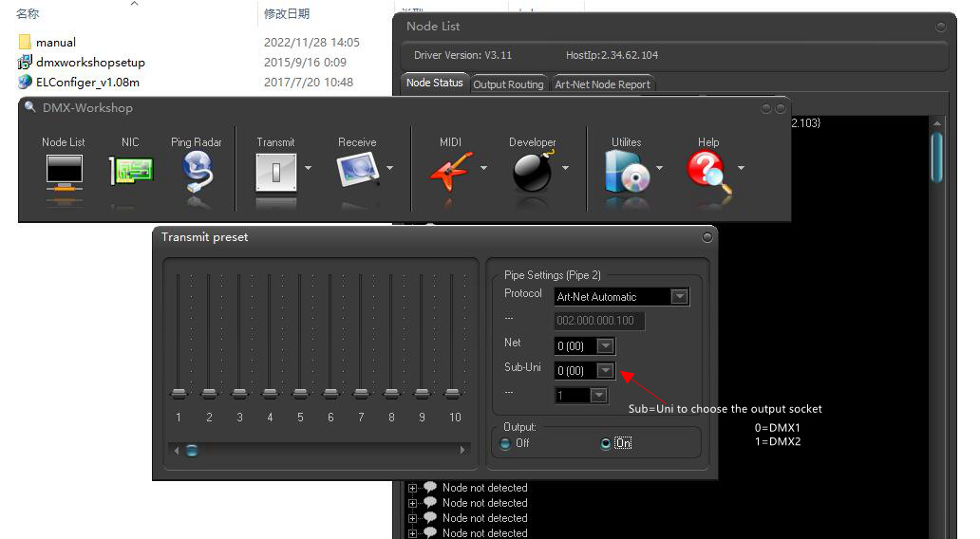Close the Node List window
Image resolution: width=980 pixels, height=539 pixels.
coord(941,27)
